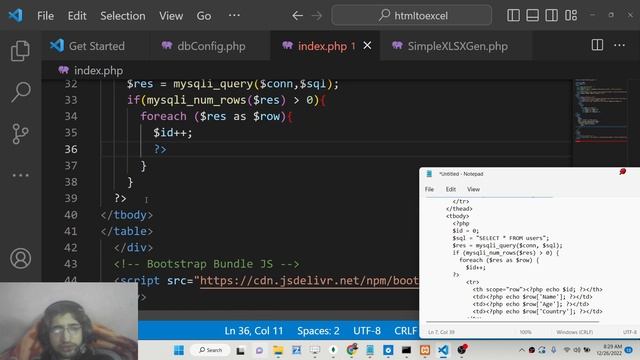Open File Explorer from the taskbar
Image resolution: width=640 pixels, height=360 pixels.
[x=278, y=350]
